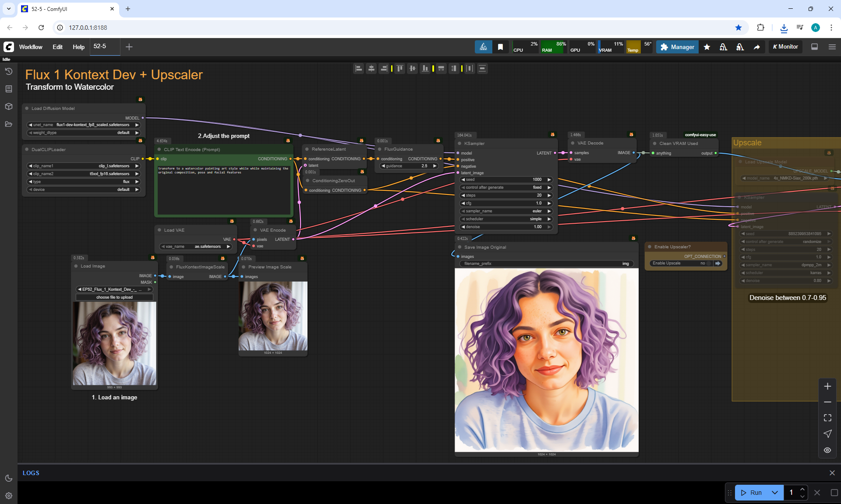841x504 pixels.
Task: Open the Node Library cube icon
Action: [x=8, y=106]
